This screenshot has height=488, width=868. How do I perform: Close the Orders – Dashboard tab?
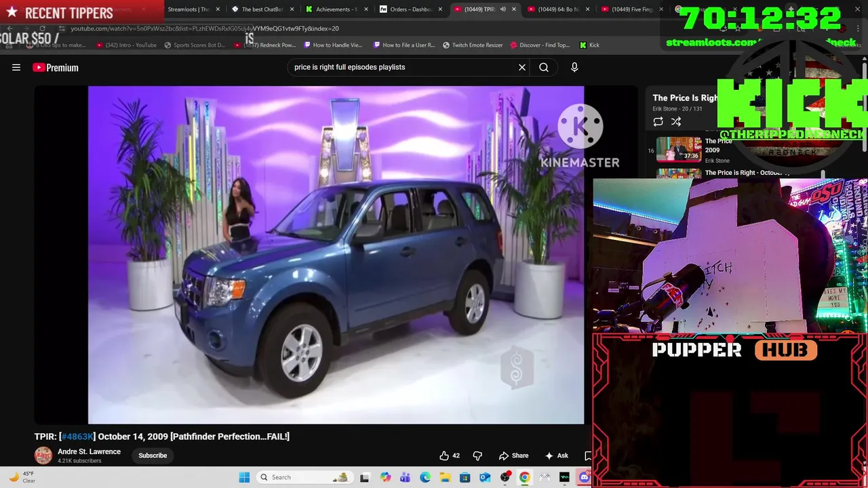[440, 9]
